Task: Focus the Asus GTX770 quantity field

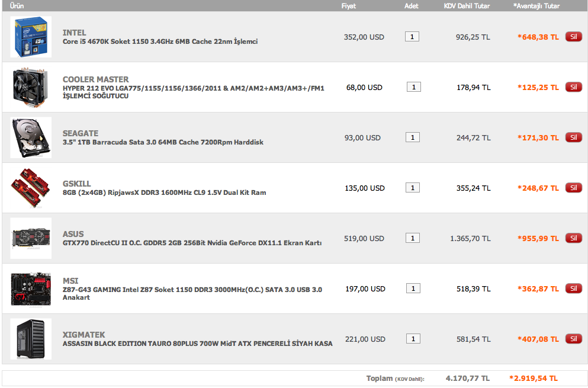Action: point(413,238)
